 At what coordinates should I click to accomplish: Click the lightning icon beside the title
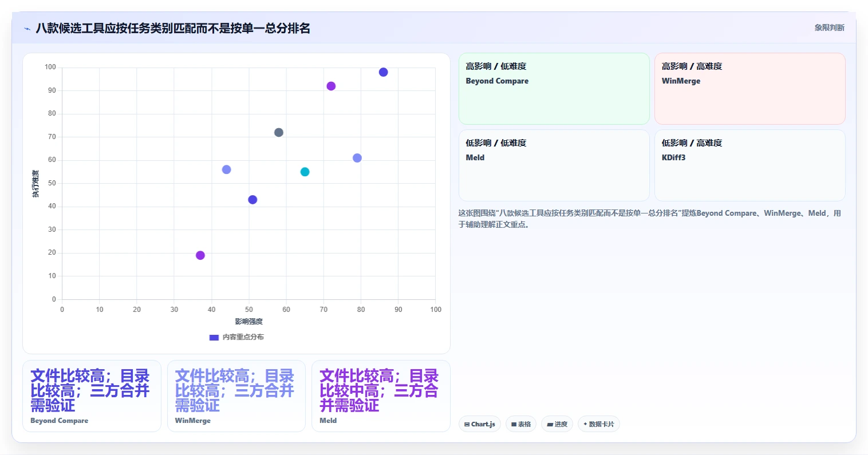tap(27, 29)
